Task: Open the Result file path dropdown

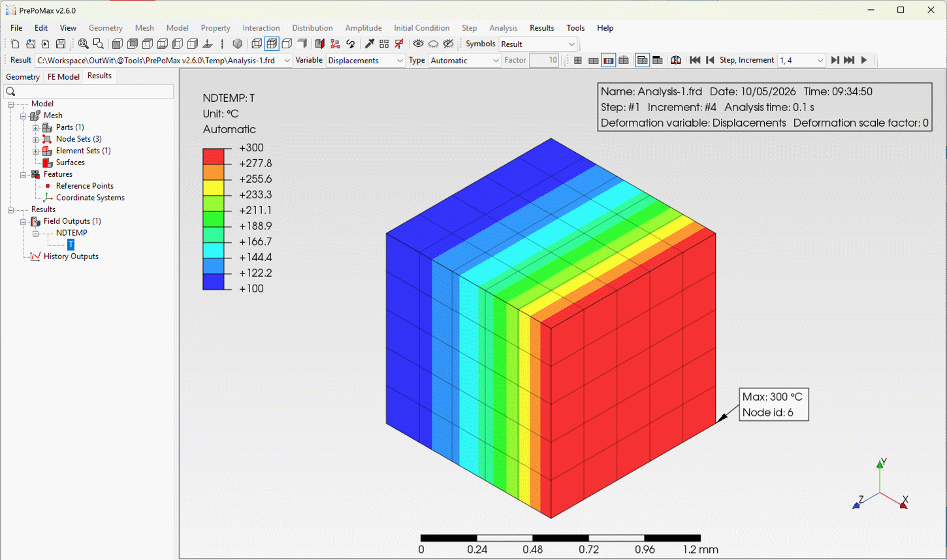Action: tap(163, 60)
